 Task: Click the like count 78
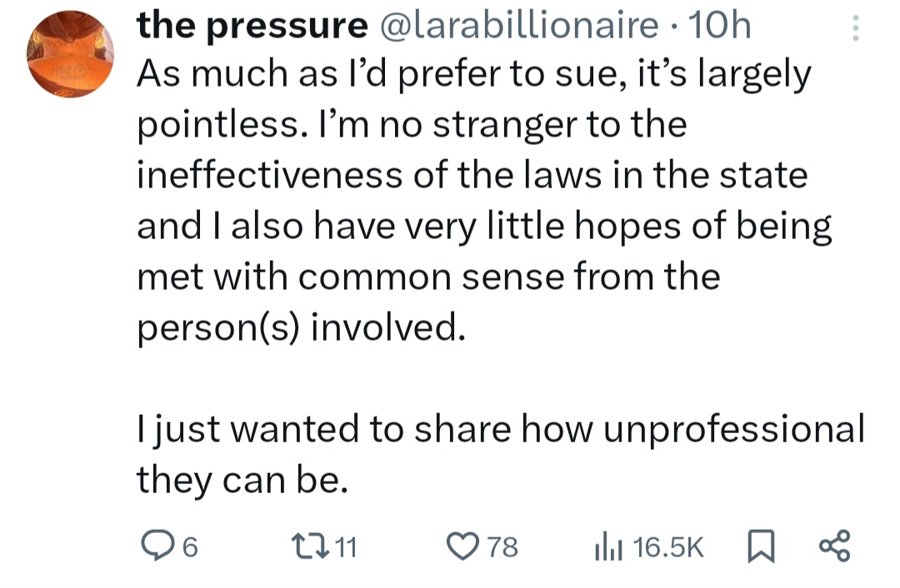pos(502,547)
